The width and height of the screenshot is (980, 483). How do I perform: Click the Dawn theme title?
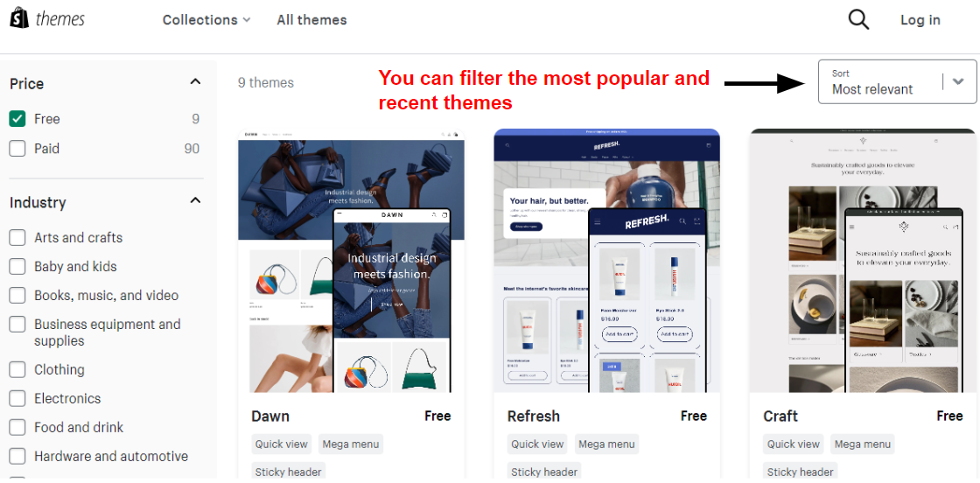coord(270,416)
